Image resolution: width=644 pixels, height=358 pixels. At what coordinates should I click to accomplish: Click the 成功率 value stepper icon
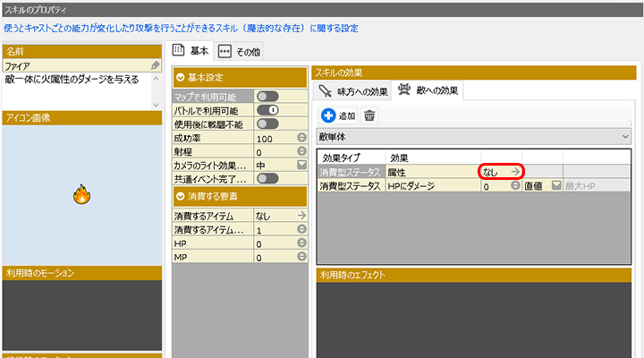tap(301, 139)
